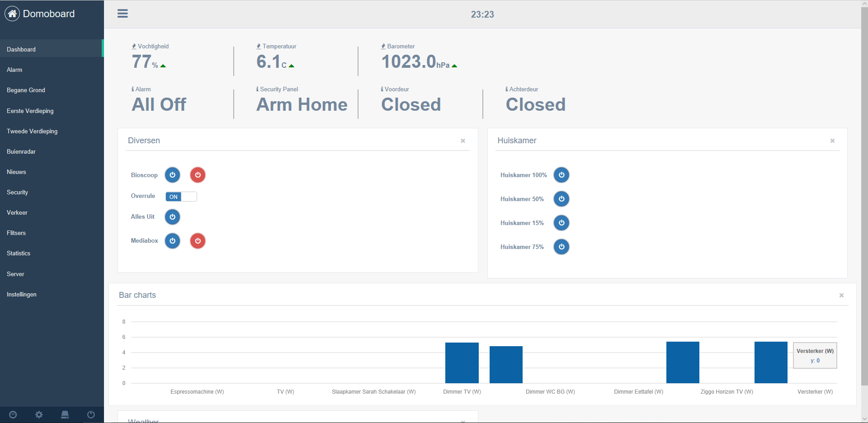Viewport: 868px width, 423px height.
Task: Switch off Mediabox with red power button
Action: (198, 241)
